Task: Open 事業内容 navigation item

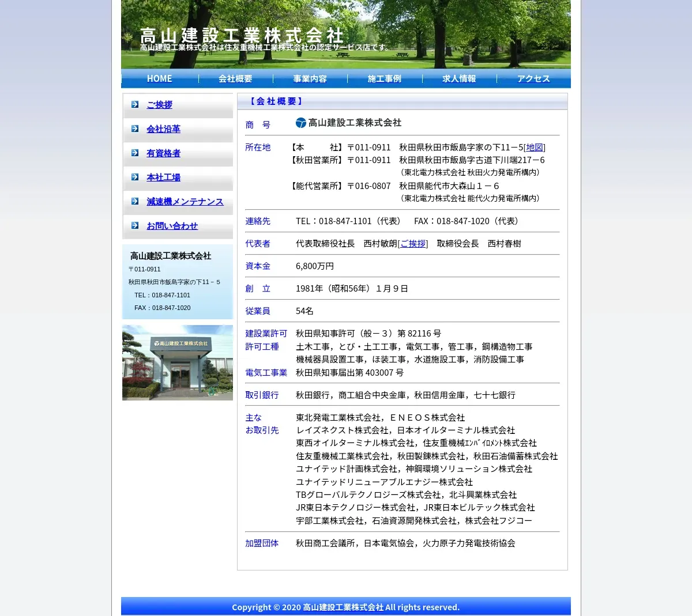Action: pos(310,78)
